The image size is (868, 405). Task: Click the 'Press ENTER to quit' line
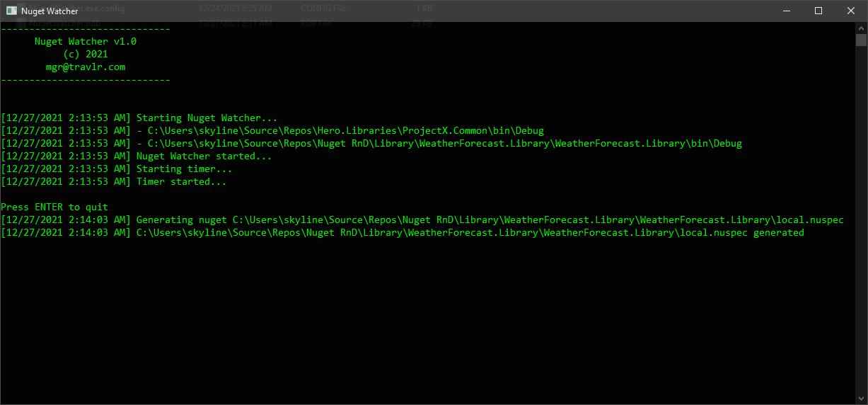(54, 207)
